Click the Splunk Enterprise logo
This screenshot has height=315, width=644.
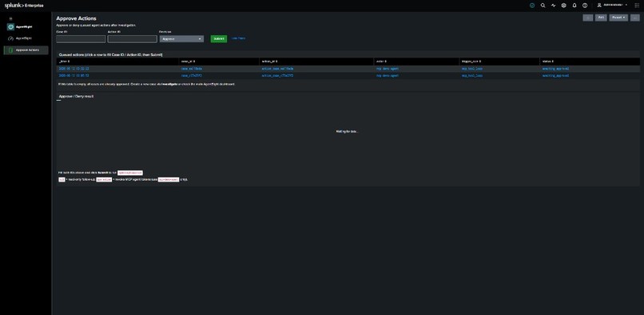point(24,6)
